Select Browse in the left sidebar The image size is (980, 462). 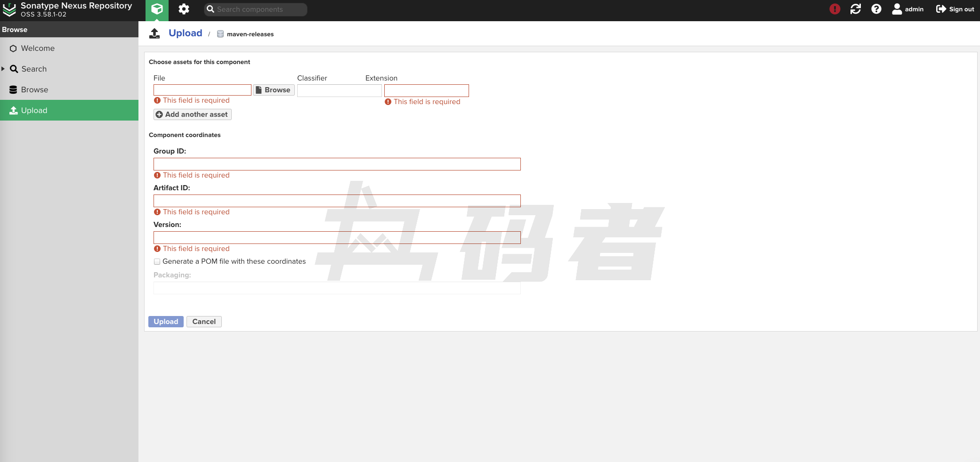click(x=34, y=90)
